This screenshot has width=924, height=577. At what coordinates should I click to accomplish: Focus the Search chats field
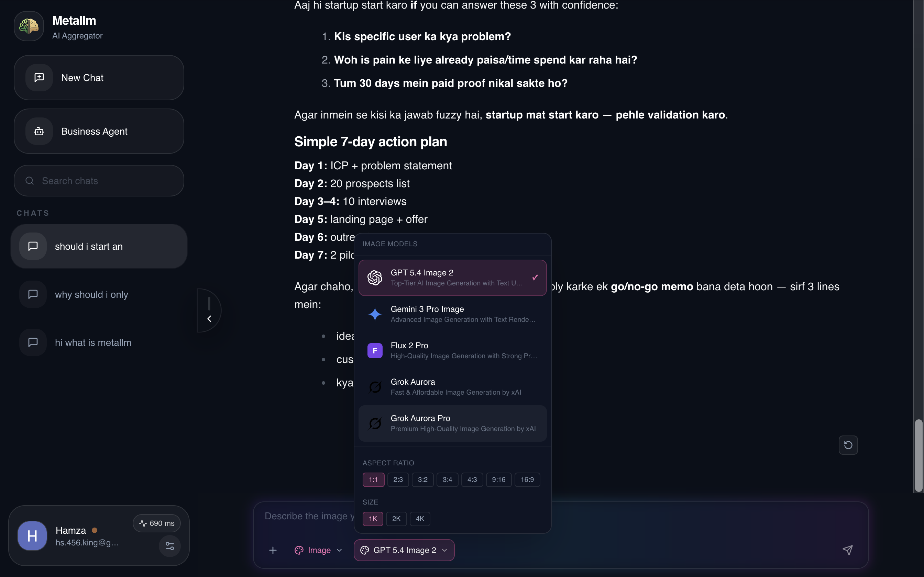tap(99, 181)
